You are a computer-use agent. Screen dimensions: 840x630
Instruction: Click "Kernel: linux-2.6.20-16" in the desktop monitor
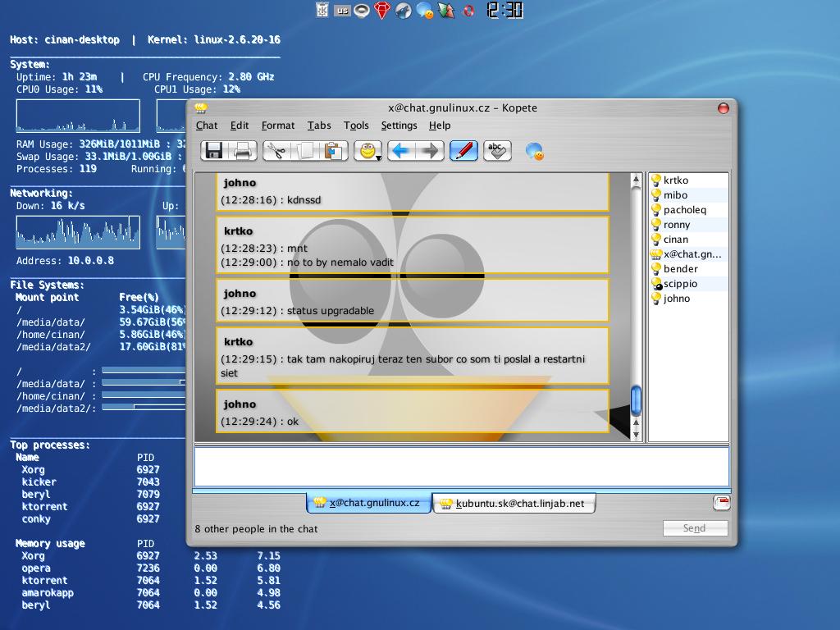(x=214, y=39)
